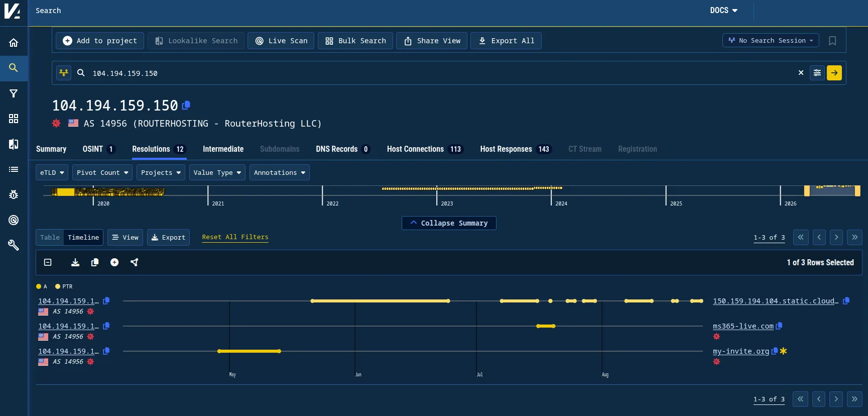
Task: Copy IP in the ms365-live.com row
Action: (106, 326)
